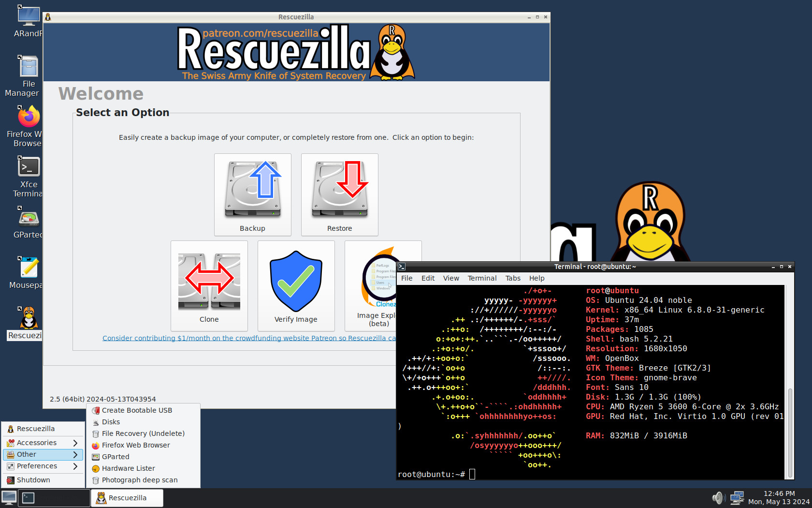Close the Terminal window
This screenshot has width=812, height=508.
790,267
